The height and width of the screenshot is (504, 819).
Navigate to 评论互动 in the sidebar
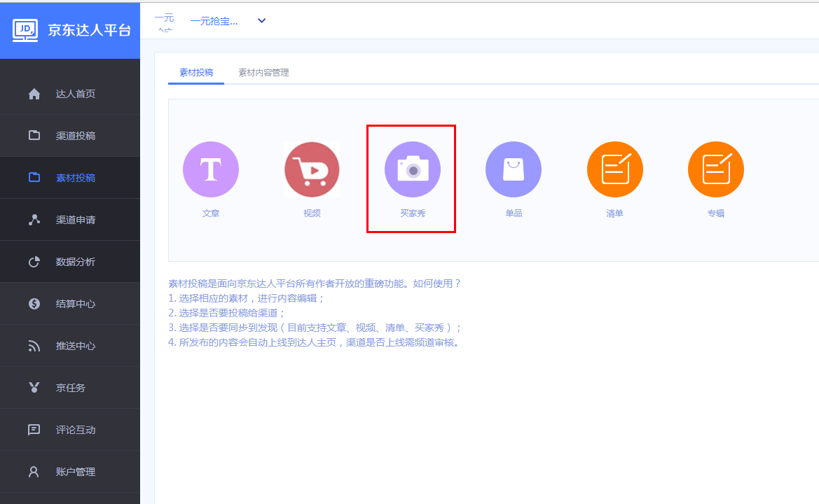tap(76, 430)
